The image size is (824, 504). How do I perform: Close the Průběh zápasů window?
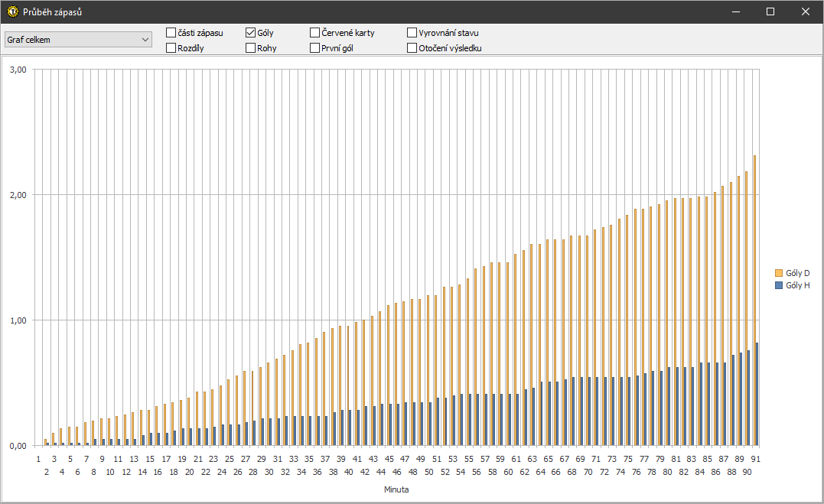806,11
